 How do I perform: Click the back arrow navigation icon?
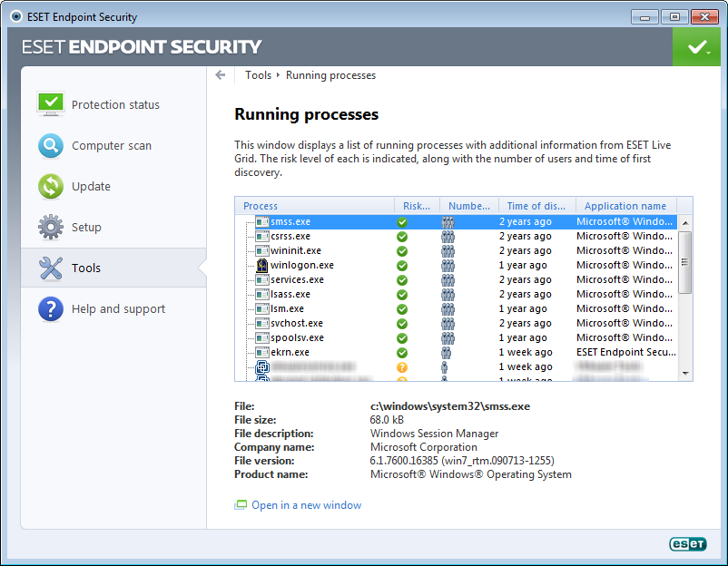220,75
